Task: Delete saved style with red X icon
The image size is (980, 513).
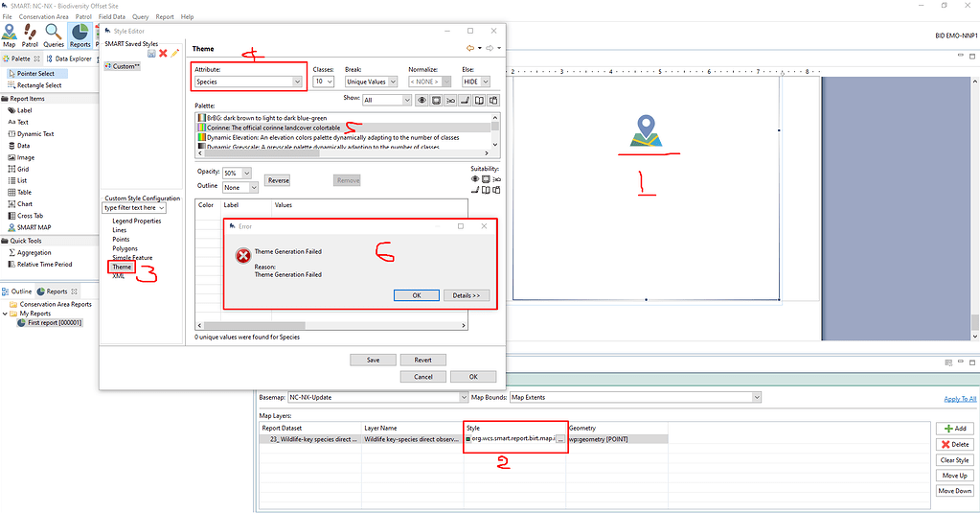Action: 163,53
